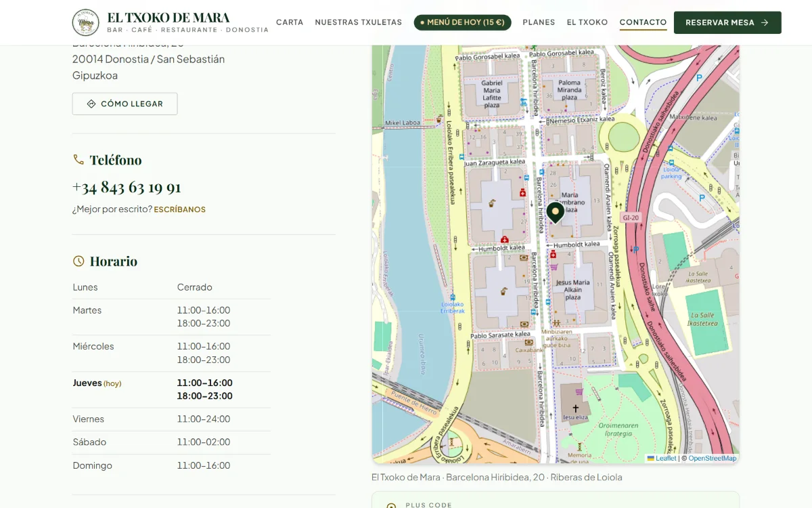Click the Cómo llegar button
812x508 pixels.
pyautogui.click(x=125, y=104)
